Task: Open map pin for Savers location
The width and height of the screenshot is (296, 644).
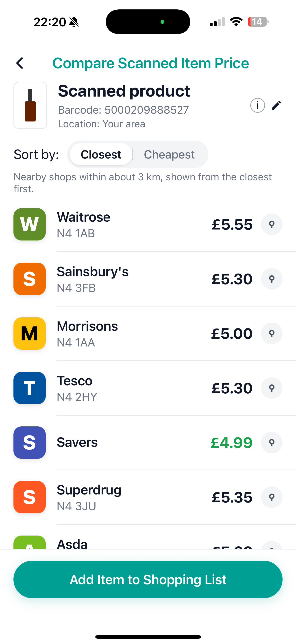Action: 272,443
